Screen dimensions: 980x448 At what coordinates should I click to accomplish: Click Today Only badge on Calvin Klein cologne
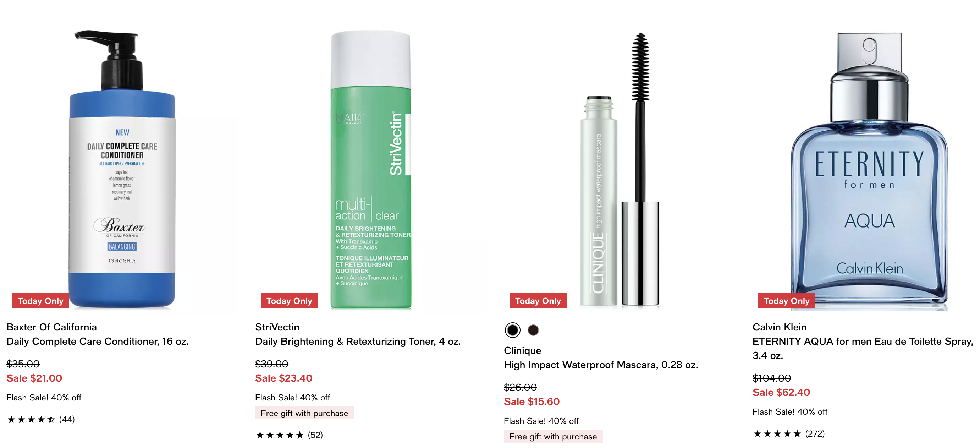click(787, 301)
